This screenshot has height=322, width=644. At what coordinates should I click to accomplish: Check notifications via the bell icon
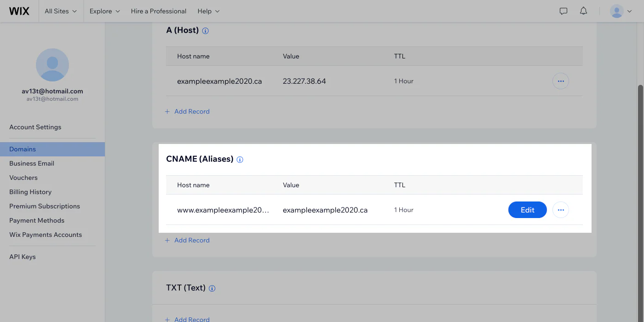(583, 11)
